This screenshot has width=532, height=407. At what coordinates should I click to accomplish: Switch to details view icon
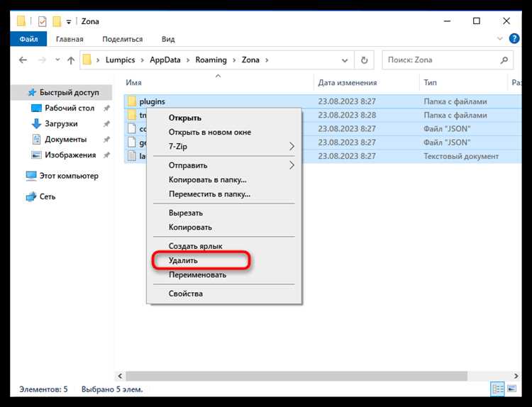[x=498, y=389]
